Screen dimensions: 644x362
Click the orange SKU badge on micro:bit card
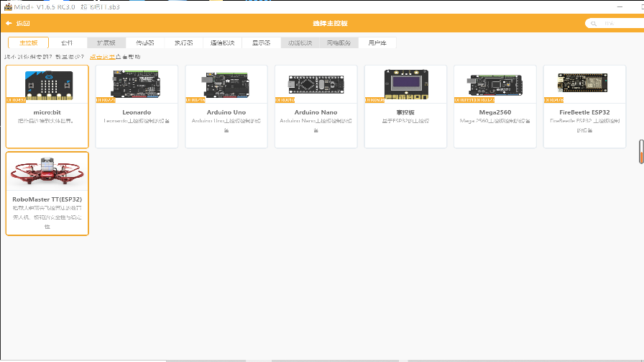pyautogui.click(x=16, y=100)
